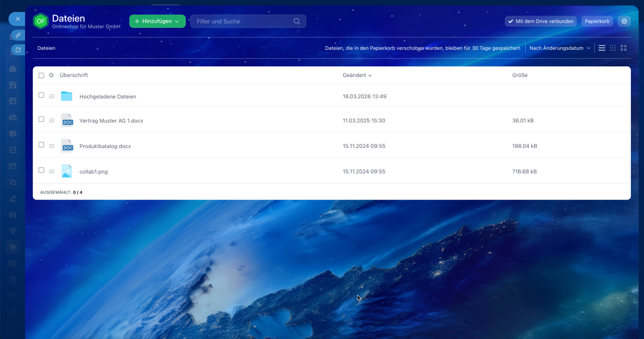The image size is (644, 339).
Task: Switch to small tile grid view
Action: (x=613, y=48)
